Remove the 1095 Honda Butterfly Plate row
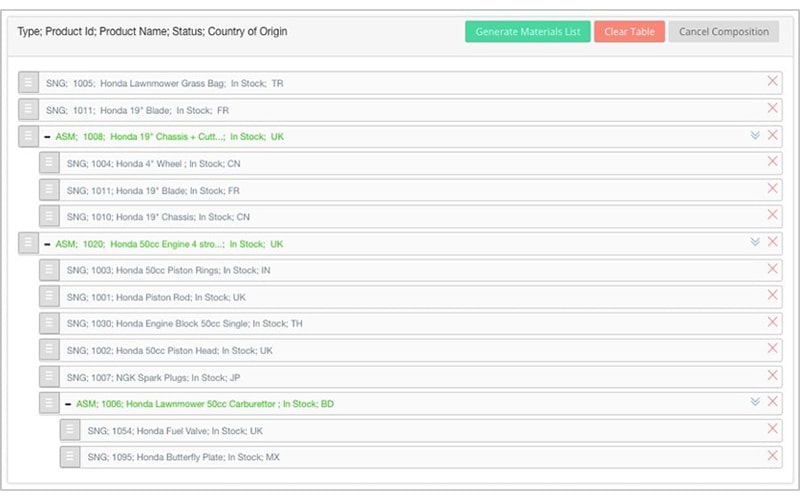This screenshot has width=800, height=500. (772, 455)
